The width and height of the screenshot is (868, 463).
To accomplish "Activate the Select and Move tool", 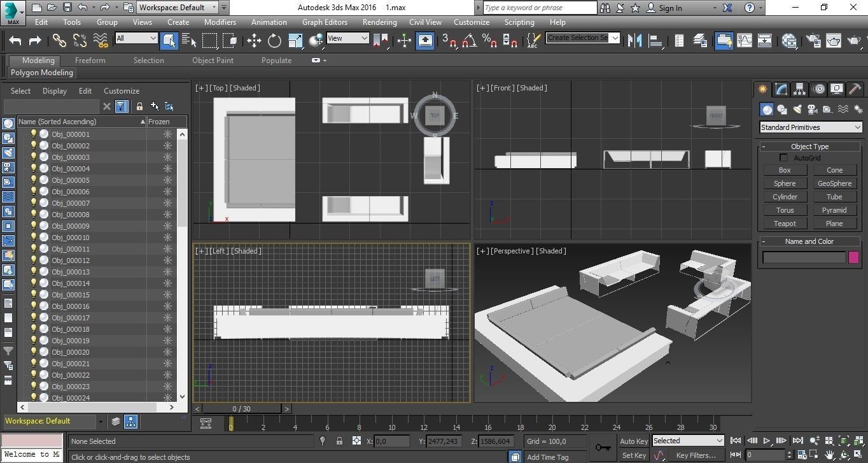I will coord(254,40).
